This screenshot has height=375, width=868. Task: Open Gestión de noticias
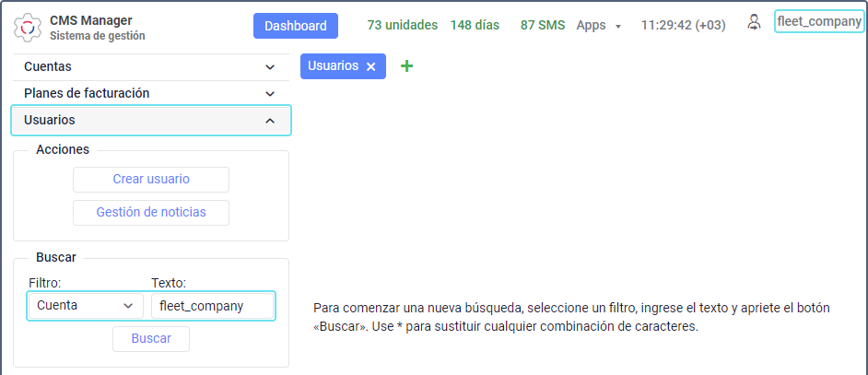[151, 213]
